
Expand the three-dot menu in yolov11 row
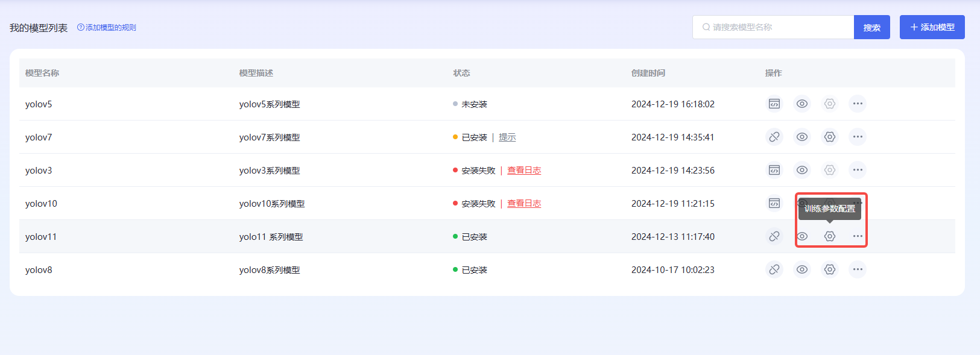coord(858,236)
